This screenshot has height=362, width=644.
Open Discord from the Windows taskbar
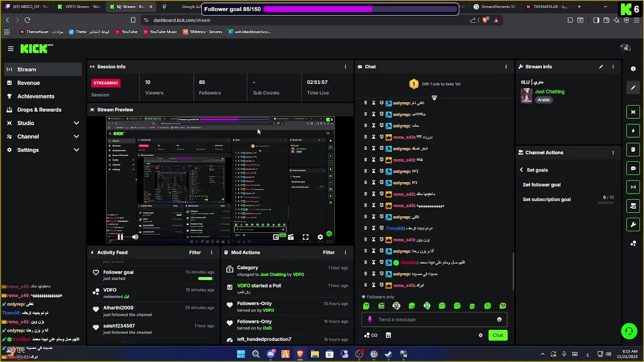(271, 354)
